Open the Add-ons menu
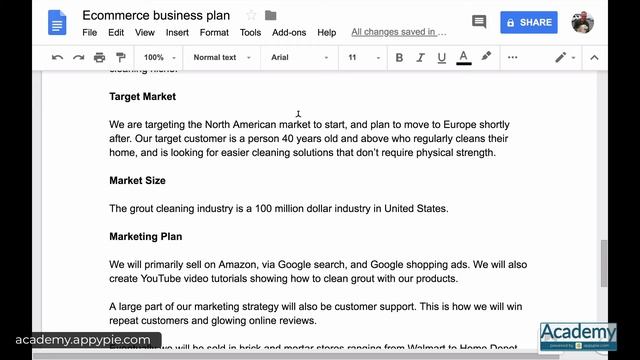This screenshot has width=640, height=360. coord(289,33)
